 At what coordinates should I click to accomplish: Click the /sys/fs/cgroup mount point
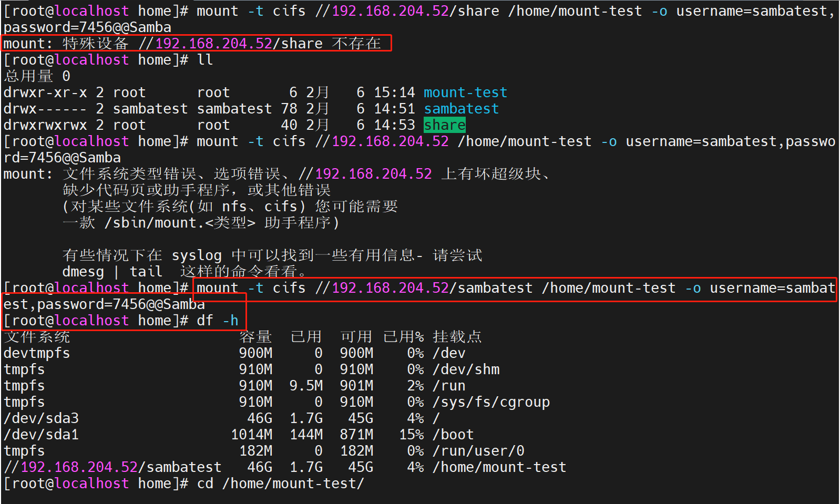coord(491,402)
